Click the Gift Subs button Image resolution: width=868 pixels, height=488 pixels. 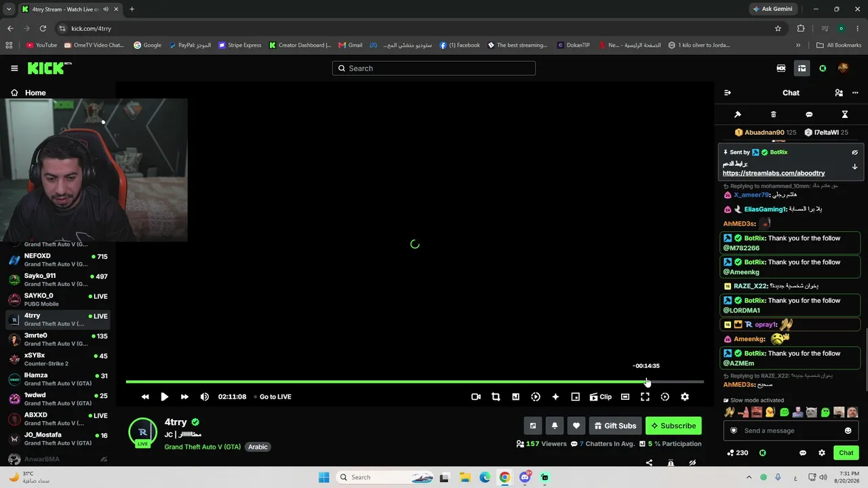[615, 426]
